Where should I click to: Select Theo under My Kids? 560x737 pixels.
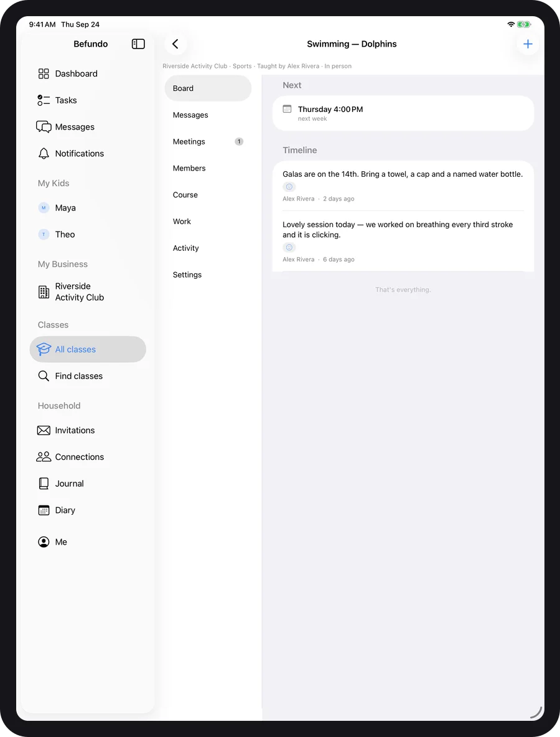coord(88,234)
